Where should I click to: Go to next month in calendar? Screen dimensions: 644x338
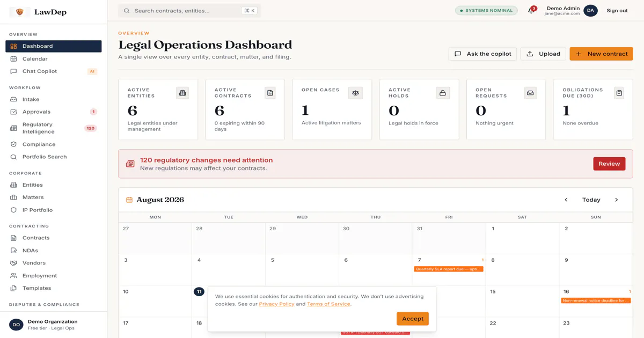(616, 200)
